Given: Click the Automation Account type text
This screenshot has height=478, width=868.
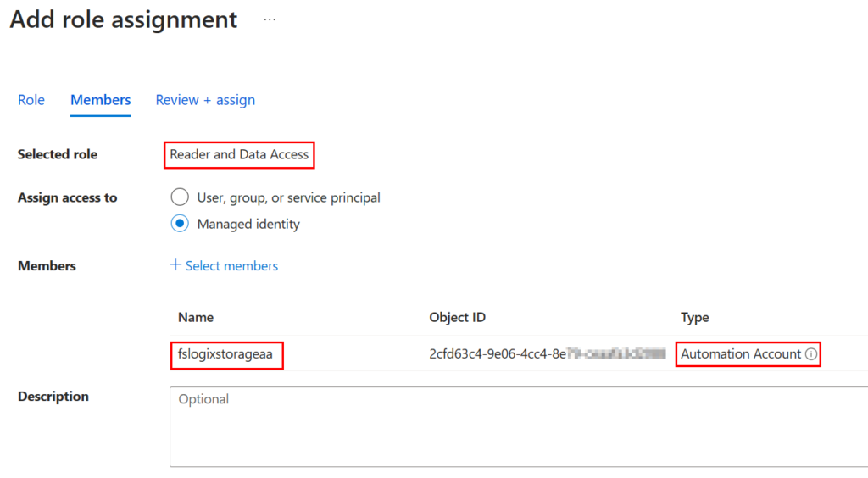Looking at the screenshot, I should 741,354.
